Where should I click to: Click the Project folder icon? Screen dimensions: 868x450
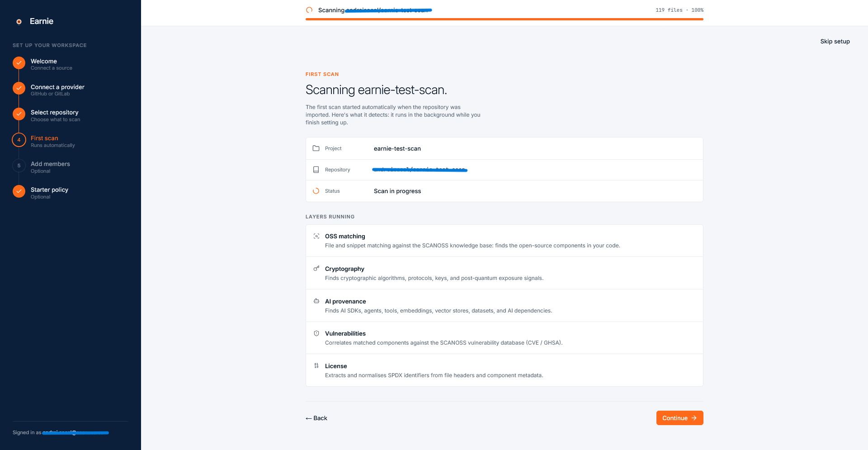pyautogui.click(x=316, y=148)
